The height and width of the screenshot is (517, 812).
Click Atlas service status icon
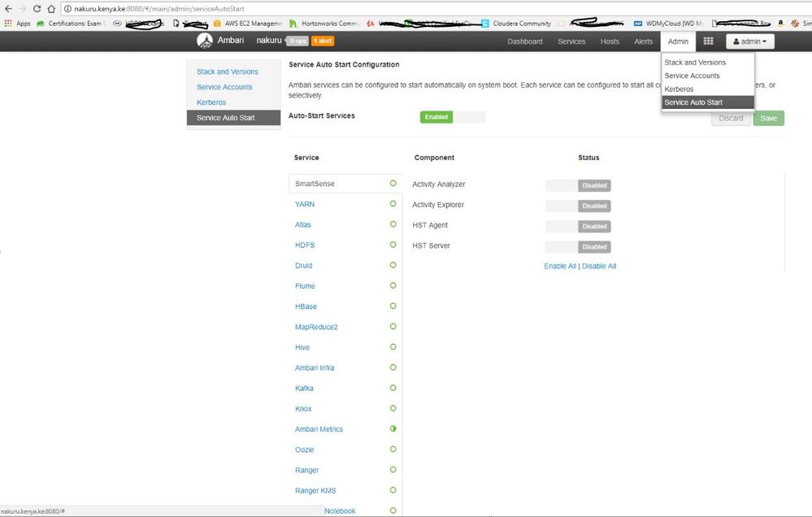[x=393, y=224]
